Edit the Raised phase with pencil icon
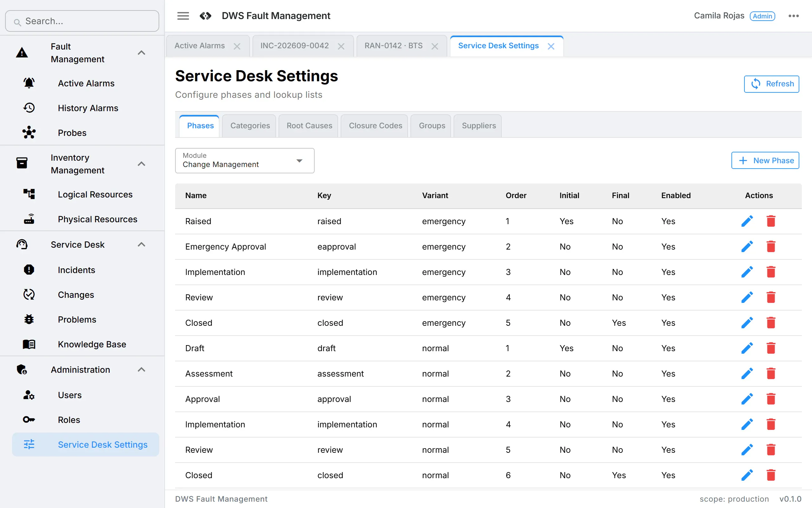 click(747, 221)
